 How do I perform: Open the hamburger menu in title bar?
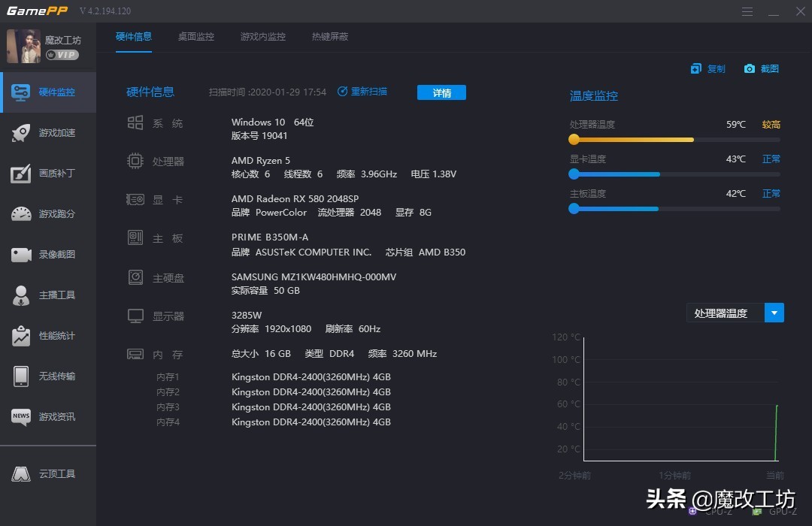tap(747, 11)
